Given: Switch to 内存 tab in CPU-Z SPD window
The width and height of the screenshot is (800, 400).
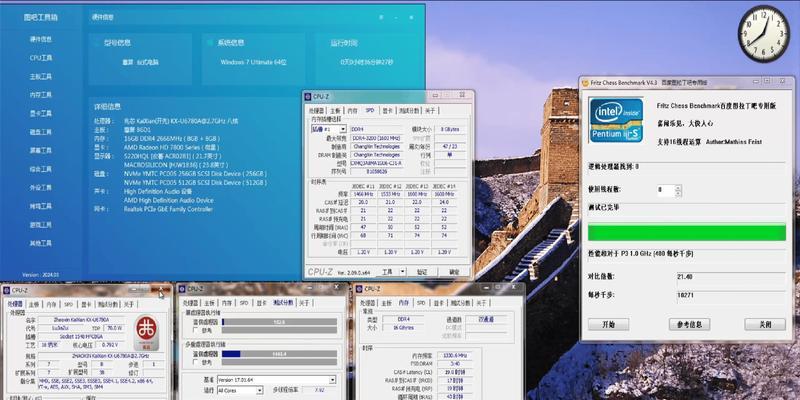Looking at the screenshot, I should coord(353,111).
